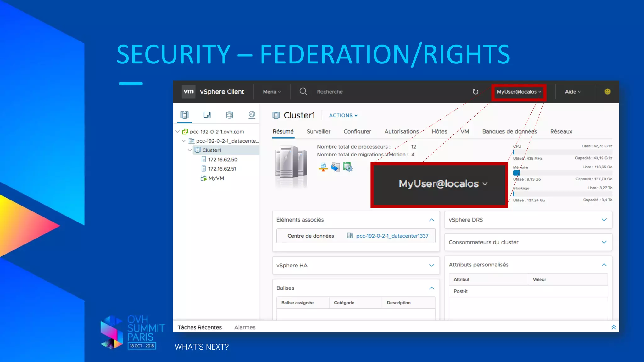Click the vm logo in vSphere Client header

[x=189, y=91]
